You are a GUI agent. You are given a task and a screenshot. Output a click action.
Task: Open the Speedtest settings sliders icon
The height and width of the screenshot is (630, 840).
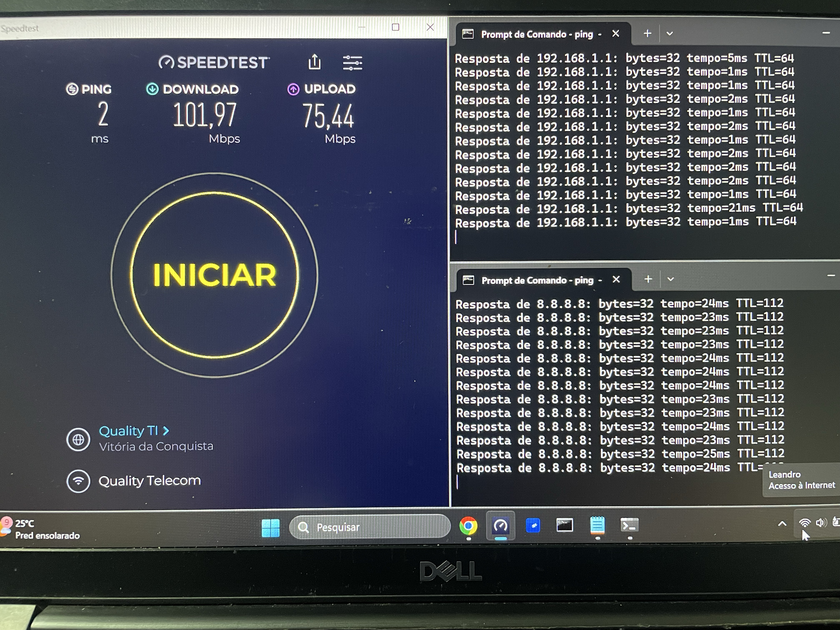[x=352, y=63]
